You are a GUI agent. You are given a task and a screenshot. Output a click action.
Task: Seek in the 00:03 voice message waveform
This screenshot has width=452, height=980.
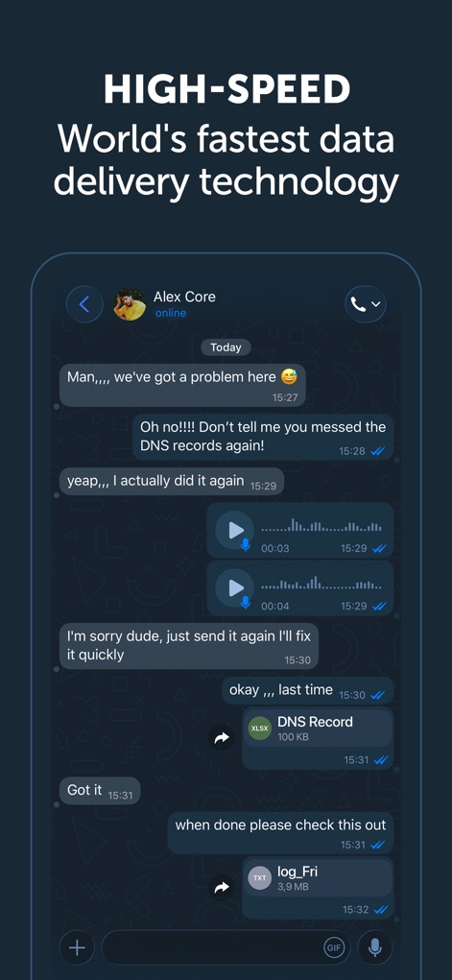coord(321,526)
